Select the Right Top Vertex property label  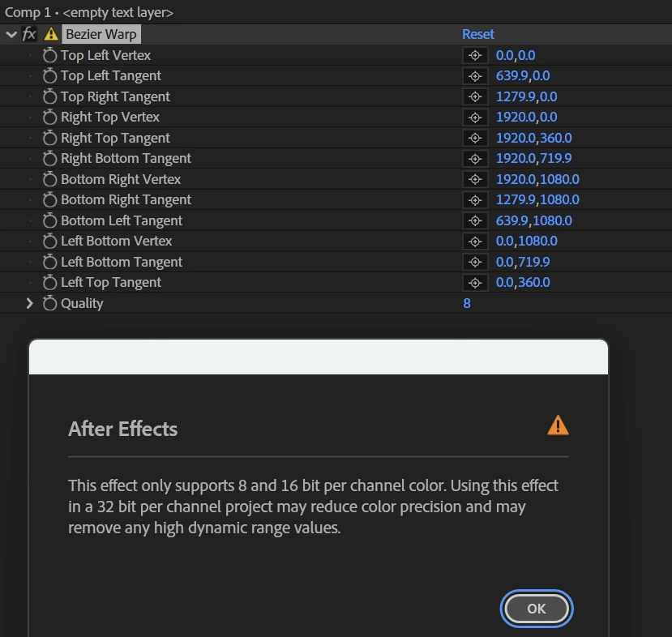(110, 117)
